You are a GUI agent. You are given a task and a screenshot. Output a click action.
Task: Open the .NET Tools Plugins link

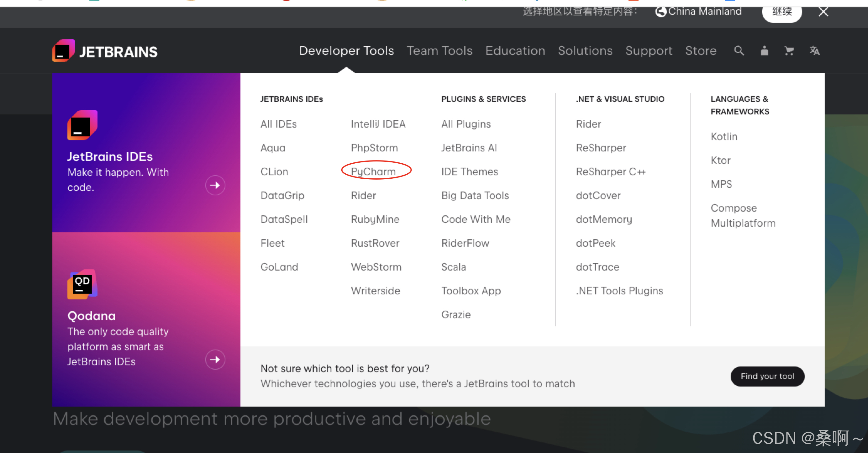click(x=619, y=291)
